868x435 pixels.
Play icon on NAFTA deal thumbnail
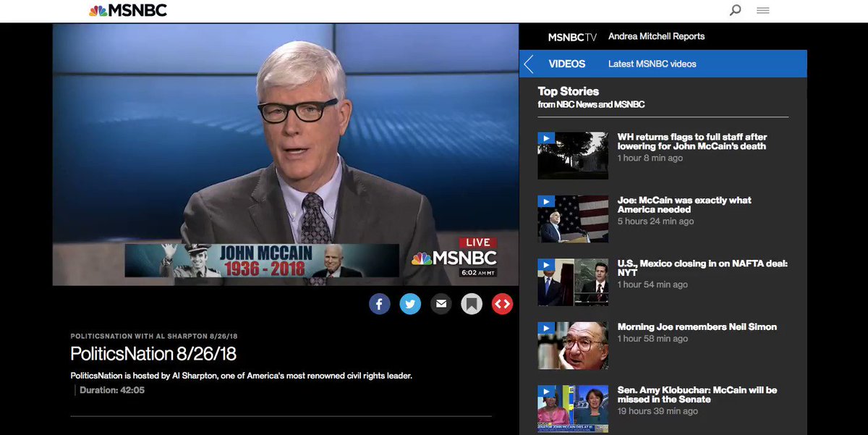tap(546, 265)
